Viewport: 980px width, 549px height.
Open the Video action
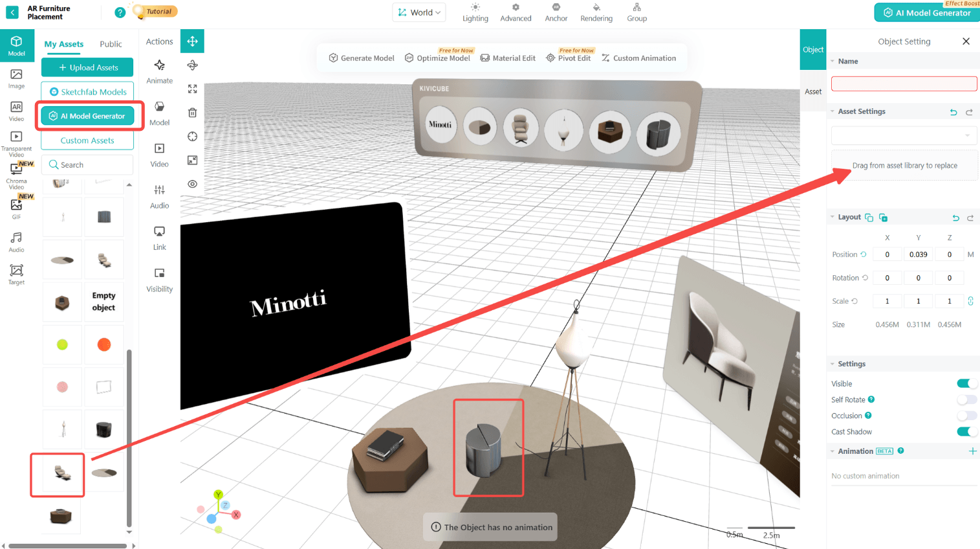click(x=159, y=155)
